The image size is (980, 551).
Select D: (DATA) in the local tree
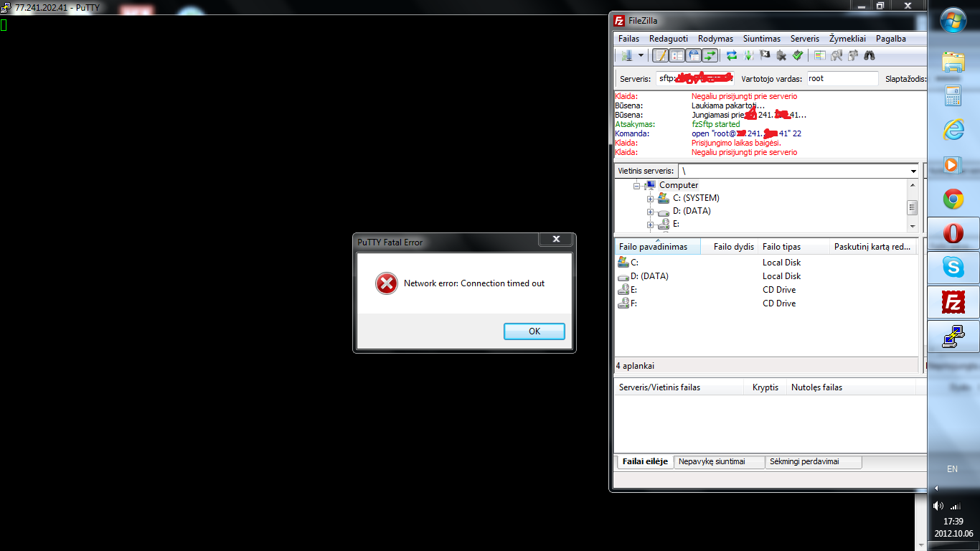click(692, 211)
